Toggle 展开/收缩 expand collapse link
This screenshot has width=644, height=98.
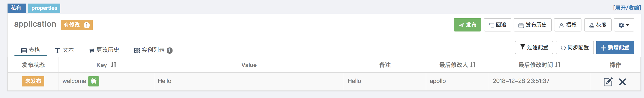pyautogui.click(x=627, y=8)
